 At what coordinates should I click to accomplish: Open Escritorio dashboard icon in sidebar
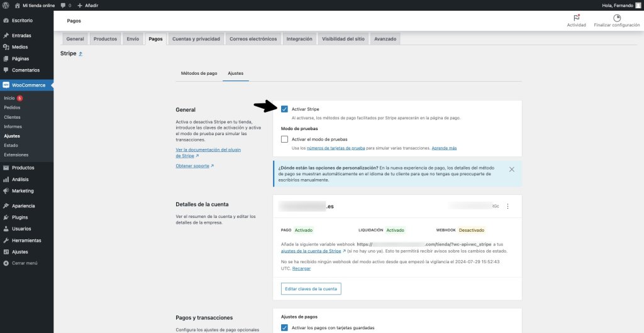[x=6, y=21]
